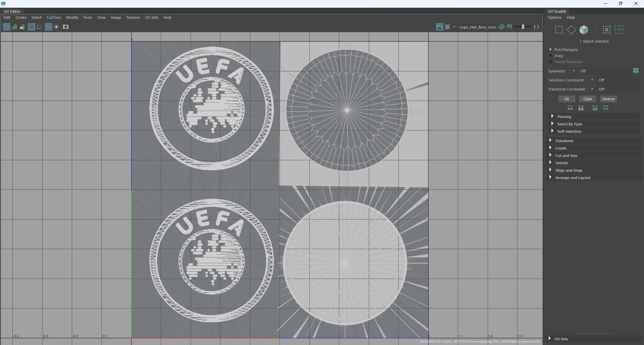
Task: Expand the Arrange and Layout section
Action: (594, 178)
